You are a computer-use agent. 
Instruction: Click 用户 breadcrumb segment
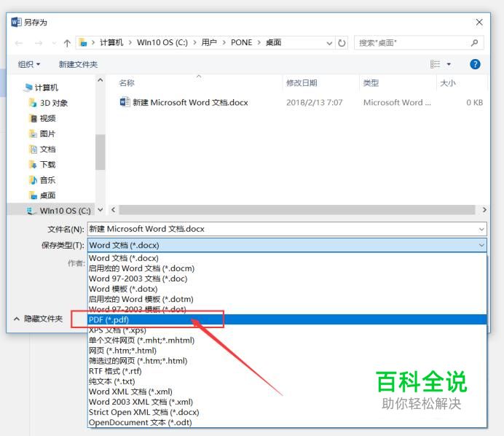[209, 42]
